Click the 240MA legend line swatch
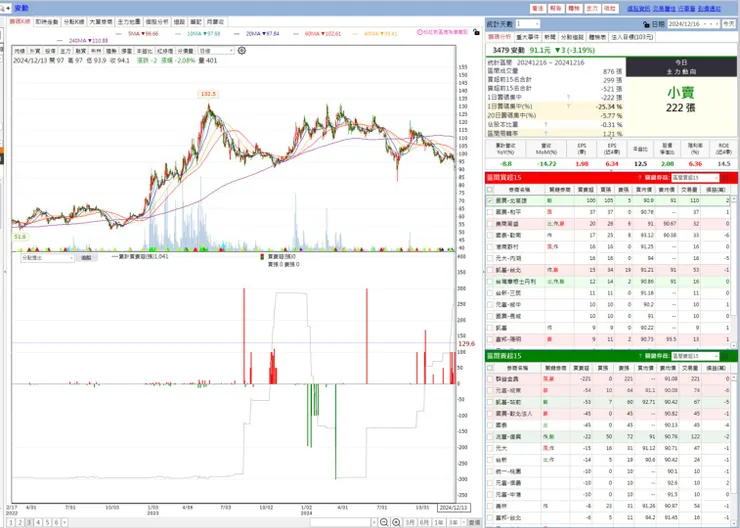This screenshot has height=528, width=740. pyautogui.click(x=60, y=41)
